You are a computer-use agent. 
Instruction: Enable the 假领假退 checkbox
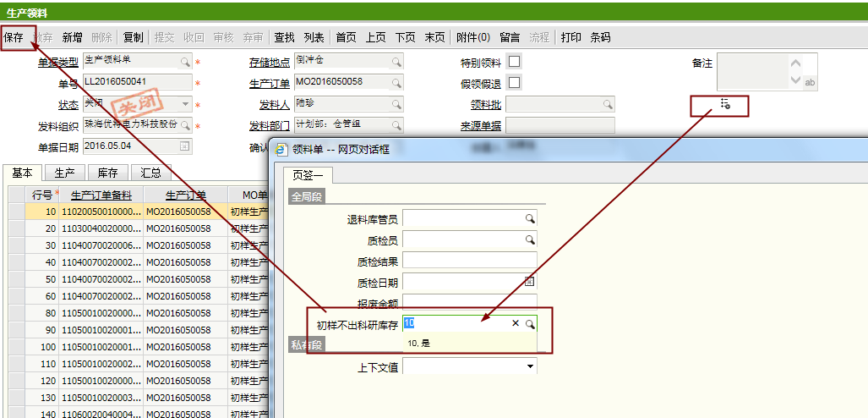pyautogui.click(x=514, y=83)
